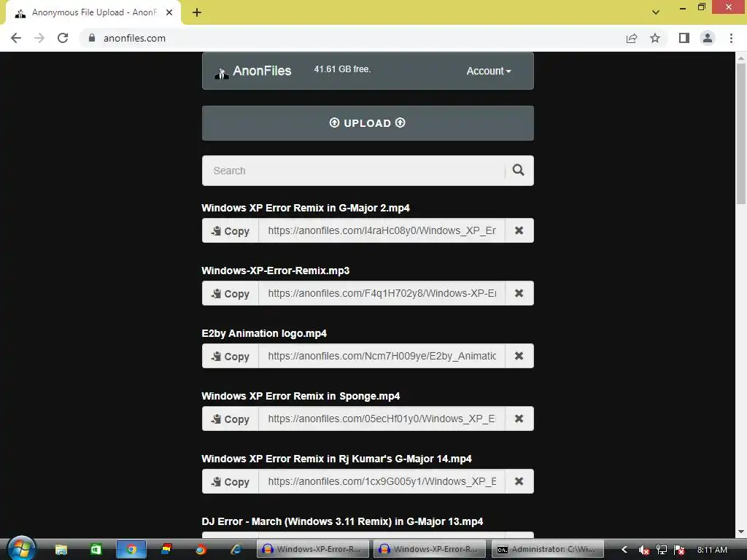Close the Anonymous File Upload tab
Viewport: 747px width, 560px height.
[169, 12]
